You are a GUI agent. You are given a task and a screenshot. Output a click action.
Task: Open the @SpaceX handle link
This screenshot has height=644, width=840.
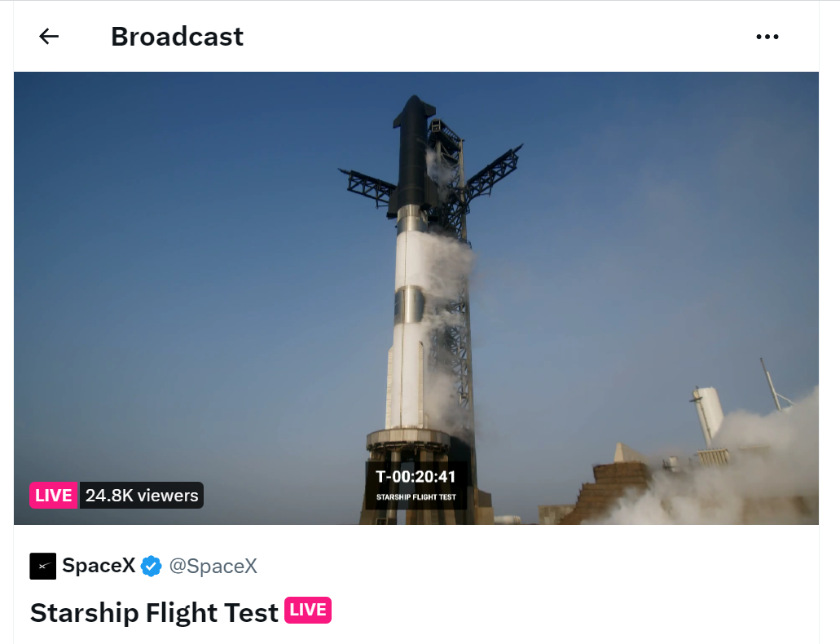point(213,566)
